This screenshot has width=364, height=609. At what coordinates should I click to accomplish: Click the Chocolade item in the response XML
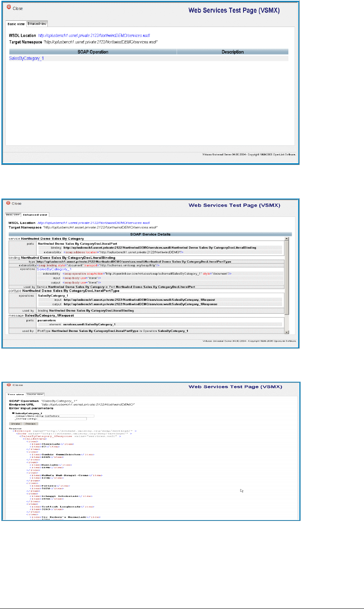pyautogui.click(x=52, y=444)
